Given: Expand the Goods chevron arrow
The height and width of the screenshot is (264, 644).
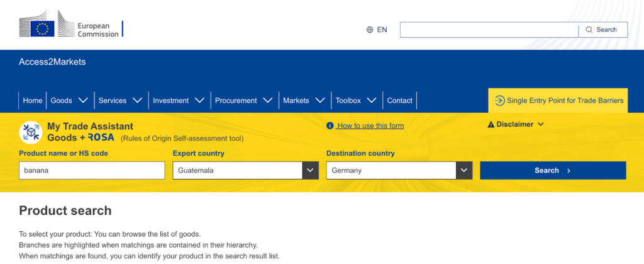Looking at the screenshot, I should (x=83, y=100).
